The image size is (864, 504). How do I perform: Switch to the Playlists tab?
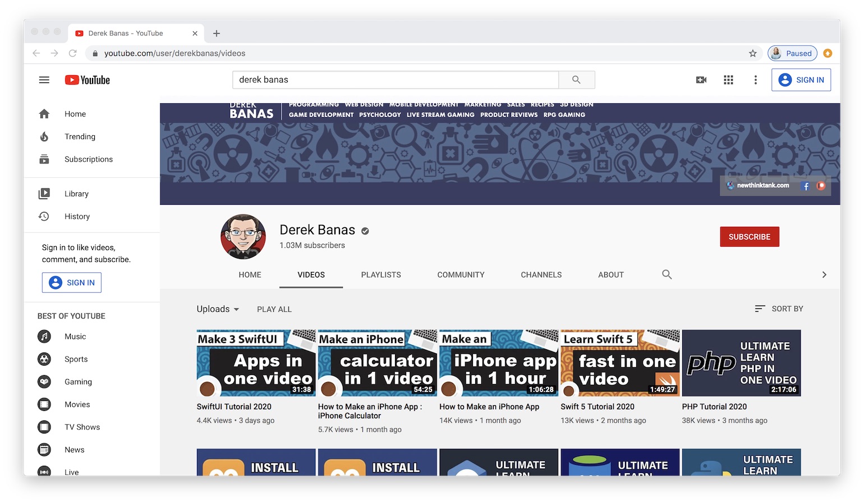pos(381,275)
